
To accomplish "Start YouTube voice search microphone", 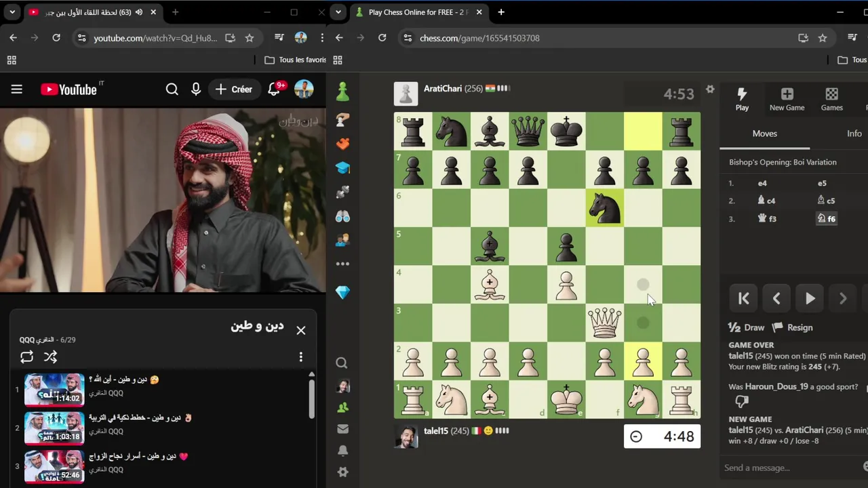I will coord(196,89).
